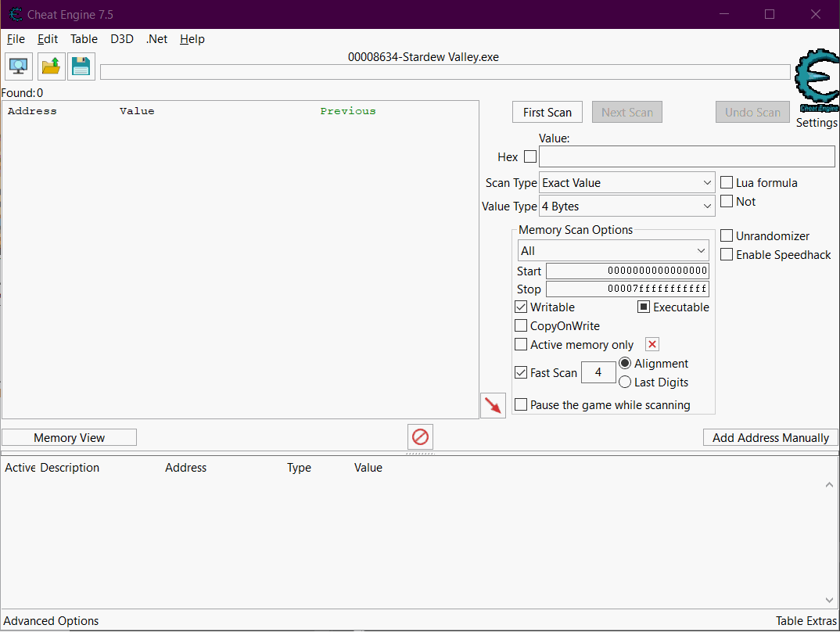Viewport: 840px width, 632px height.
Task: Open the Scan Type Exact Value dropdown
Action: click(x=626, y=182)
